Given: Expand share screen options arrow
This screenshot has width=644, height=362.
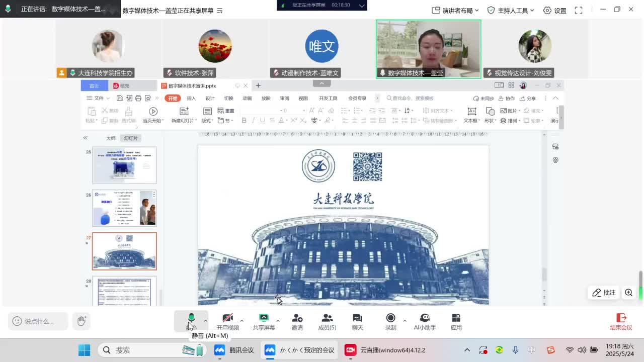Looking at the screenshot, I should pos(278,321).
